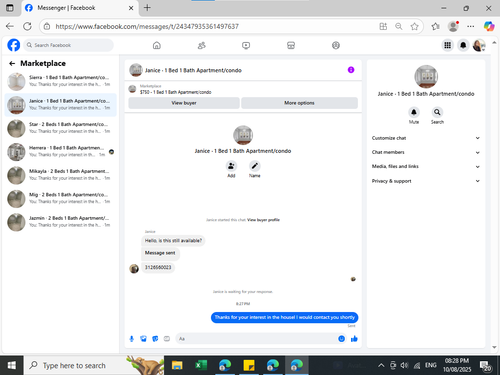Attach a file in the composer

[x=143, y=339]
